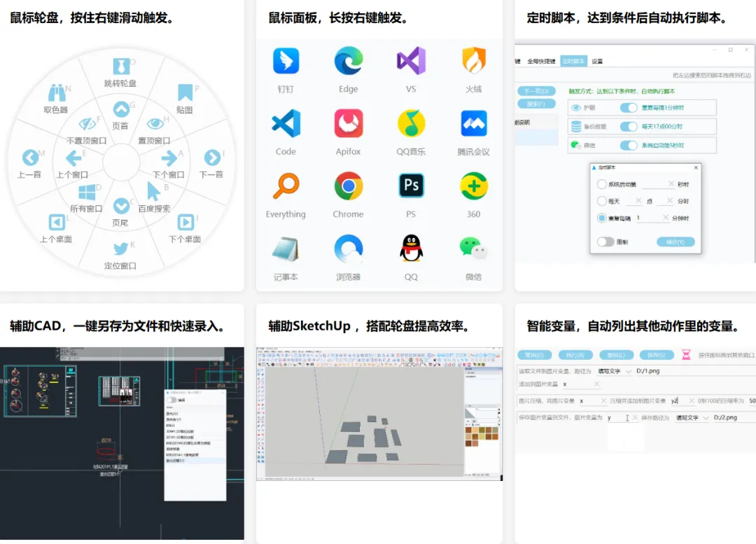
Task: Switch to the 定时脚本 tab
Action: [x=573, y=61]
